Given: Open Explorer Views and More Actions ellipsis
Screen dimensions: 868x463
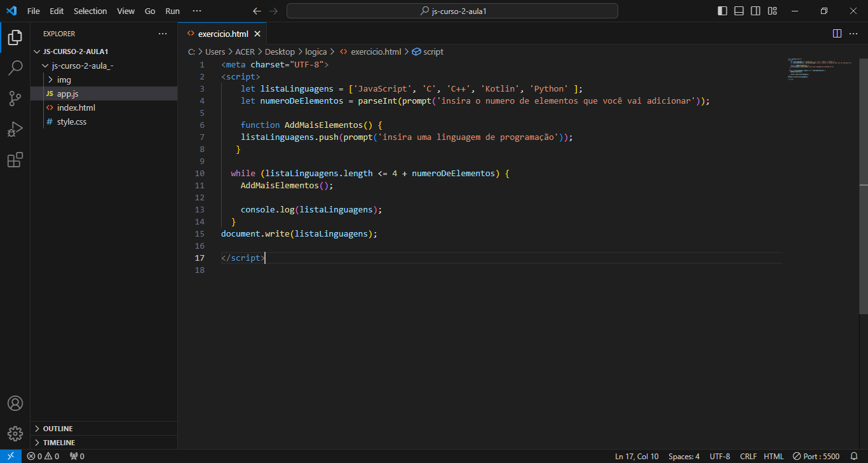Looking at the screenshot, I should pyautogui.click(x=163, y=34).
